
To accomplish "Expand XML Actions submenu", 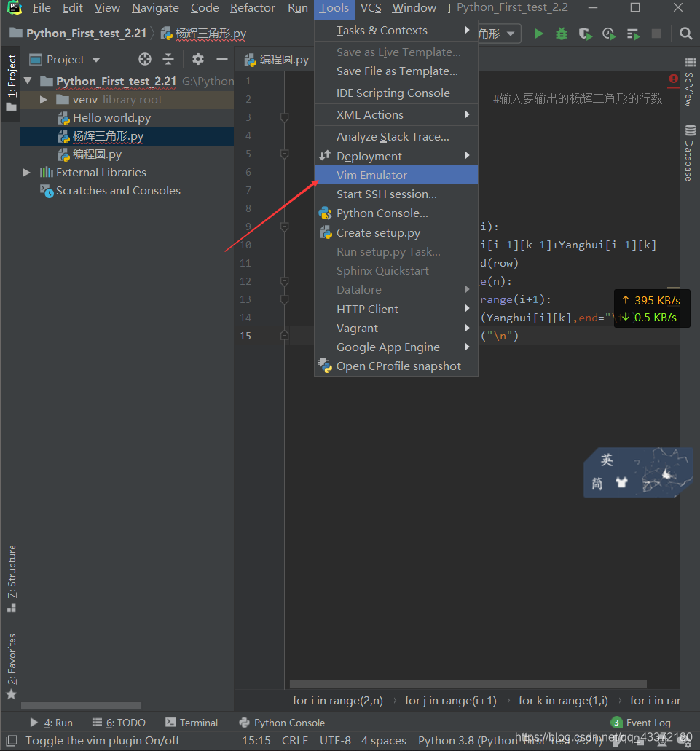I will (x=396, y=115).
